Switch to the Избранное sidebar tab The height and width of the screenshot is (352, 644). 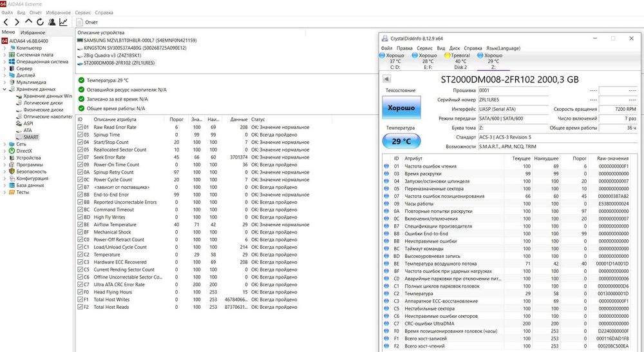(x=33, y=32)
